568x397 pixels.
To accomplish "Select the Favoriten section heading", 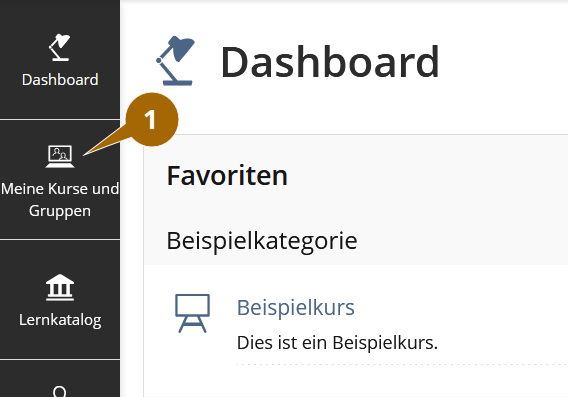I will tap(227, 176).
